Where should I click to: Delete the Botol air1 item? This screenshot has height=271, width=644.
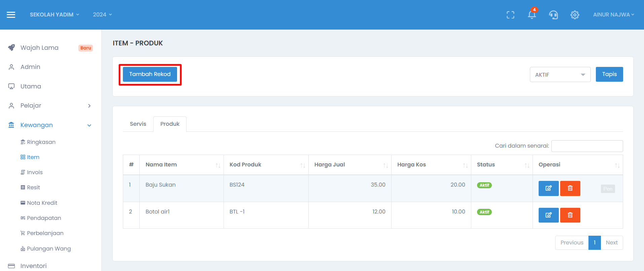pos(570,215)
